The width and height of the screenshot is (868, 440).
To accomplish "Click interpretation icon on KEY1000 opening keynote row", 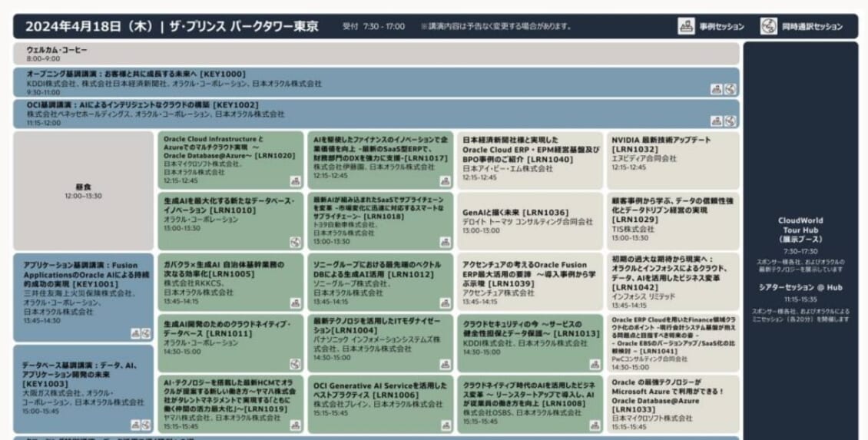I will pyautogui.click(x=731, y=90).
